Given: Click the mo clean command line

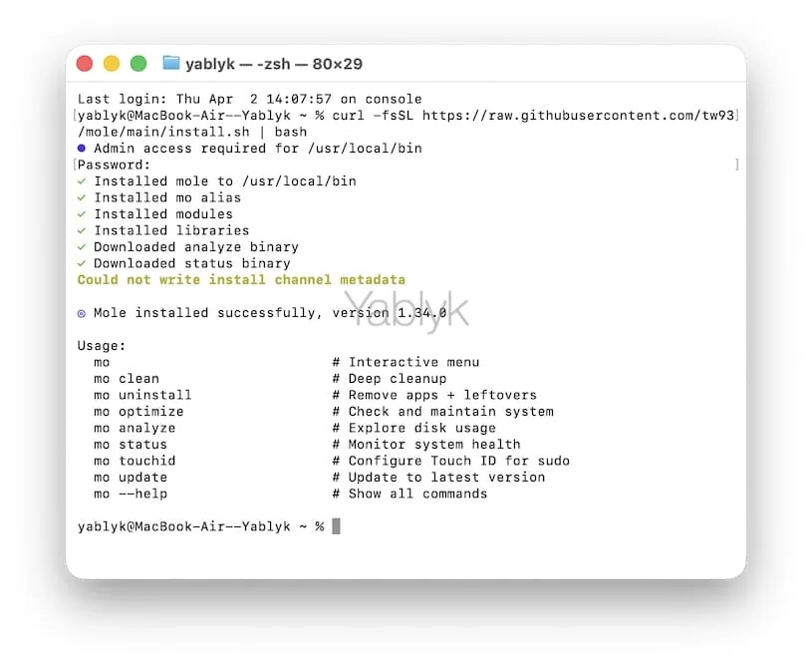Looking at the screenshot, I should point(125,378).
